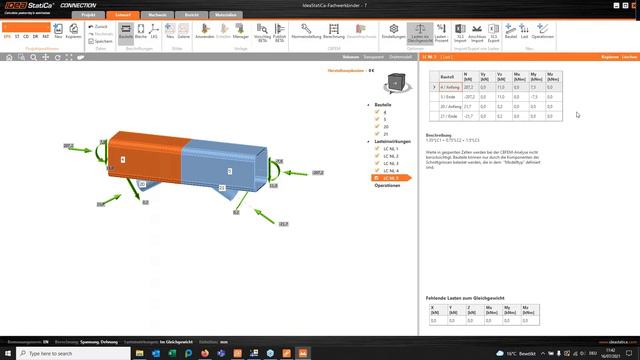Image resolution: width=640 pixels, height=360 pixels.
Task: Select the 5 / Ende table cell
Action: pos(451,97)
